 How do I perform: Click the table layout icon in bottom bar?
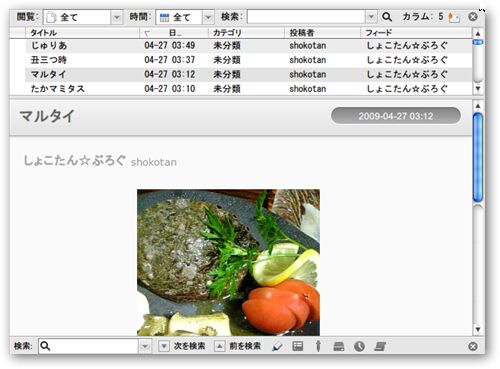coord(298,346)
